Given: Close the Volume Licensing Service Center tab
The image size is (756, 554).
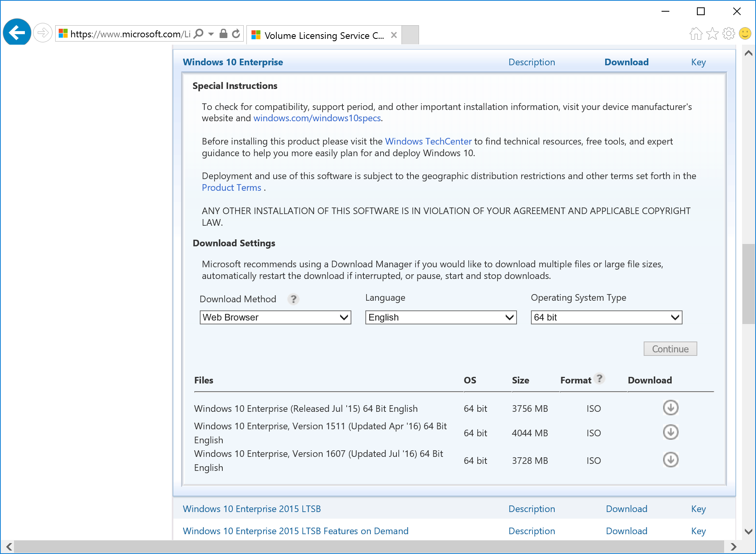Looking at the screenshot, I should pyautogui.click(x=394, y=35).
